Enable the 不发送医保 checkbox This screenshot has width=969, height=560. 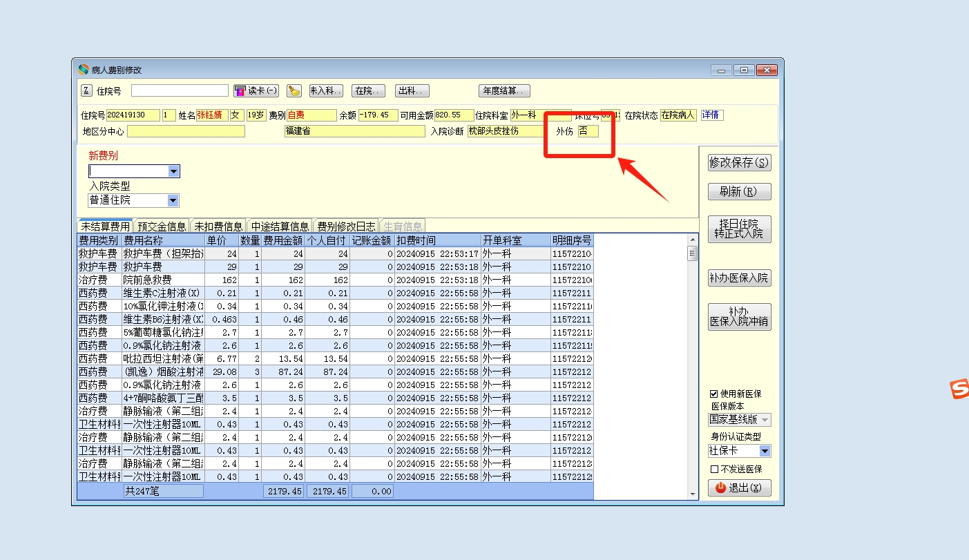pos(714,470)
